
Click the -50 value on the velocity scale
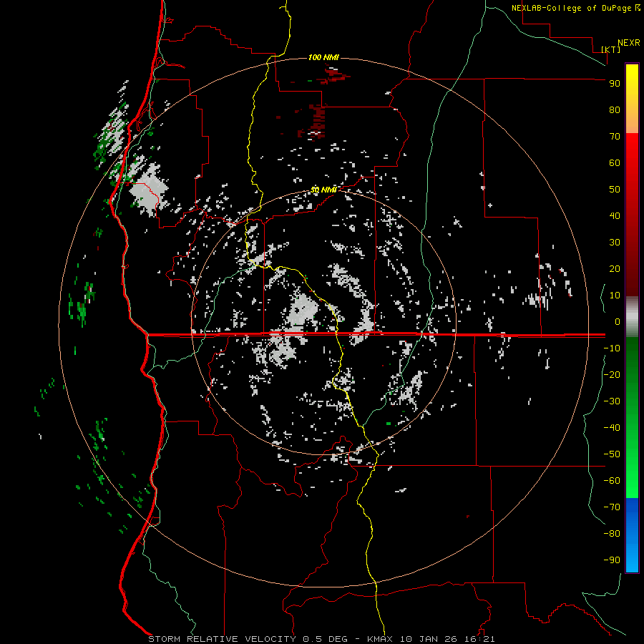pyautogui.click(x=612, y=454)
